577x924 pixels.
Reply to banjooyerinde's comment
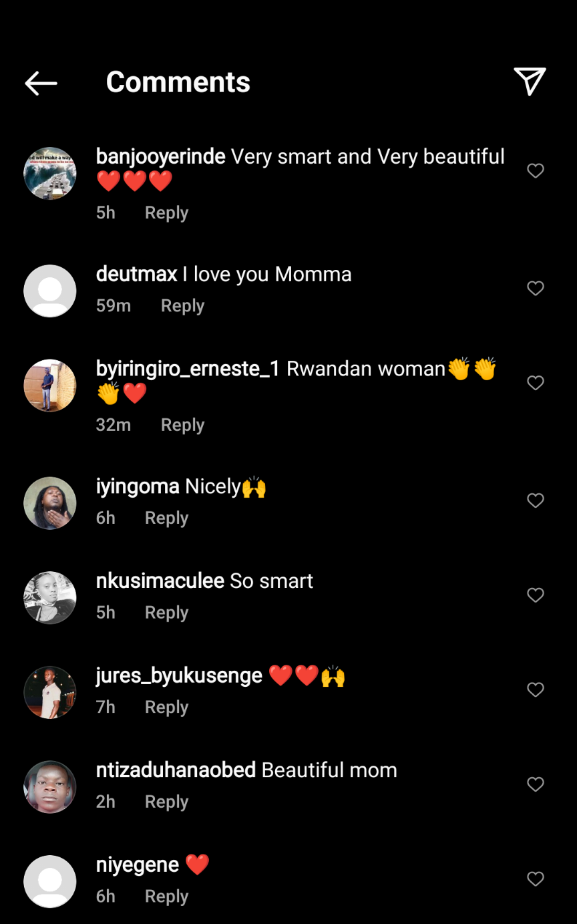(x=167, y=213)
